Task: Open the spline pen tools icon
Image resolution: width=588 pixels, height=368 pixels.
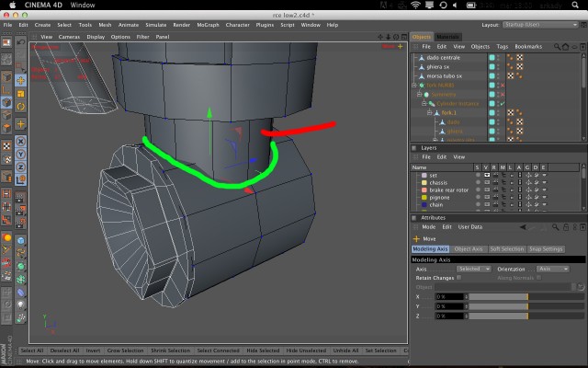Action: tap(20, 253)
